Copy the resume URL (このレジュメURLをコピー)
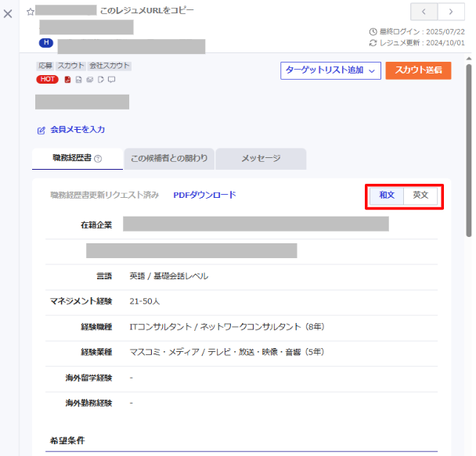Viewport: 476px width, 456px height. (x=146, y=11)
